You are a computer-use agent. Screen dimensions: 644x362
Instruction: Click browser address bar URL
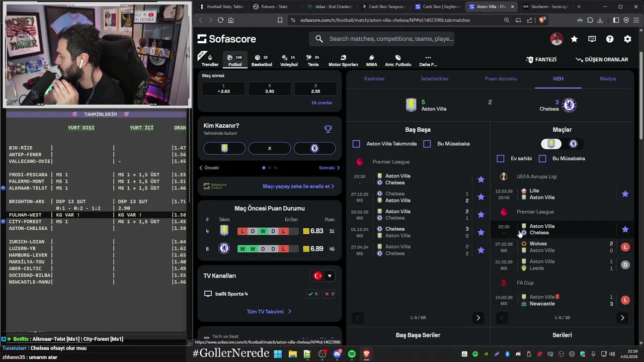coord(385,20)
